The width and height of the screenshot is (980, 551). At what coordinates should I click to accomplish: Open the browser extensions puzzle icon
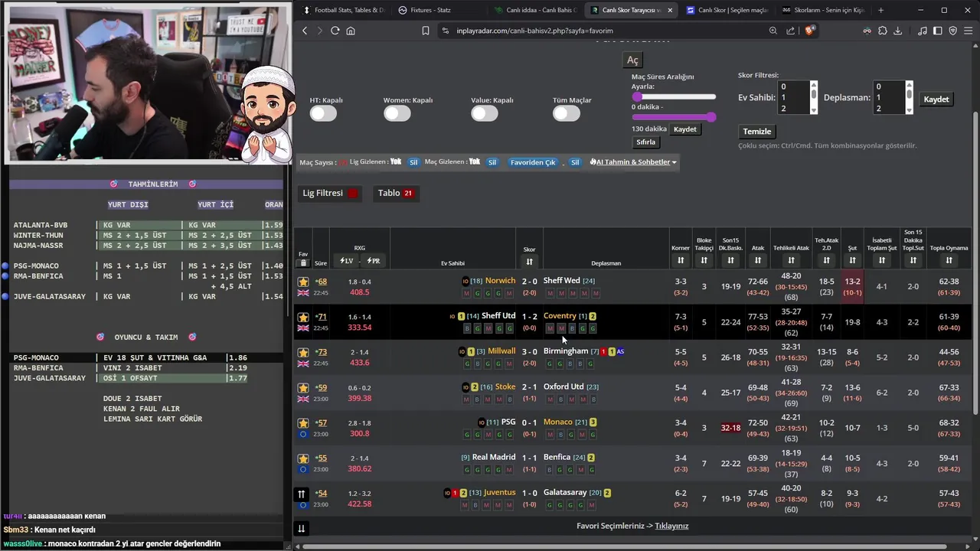click(883, 31)
